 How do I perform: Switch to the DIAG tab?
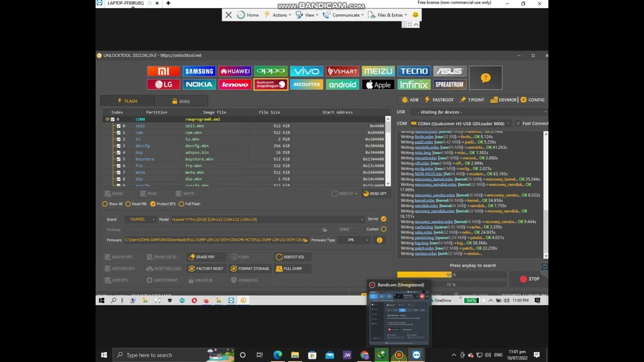(181, 102)
